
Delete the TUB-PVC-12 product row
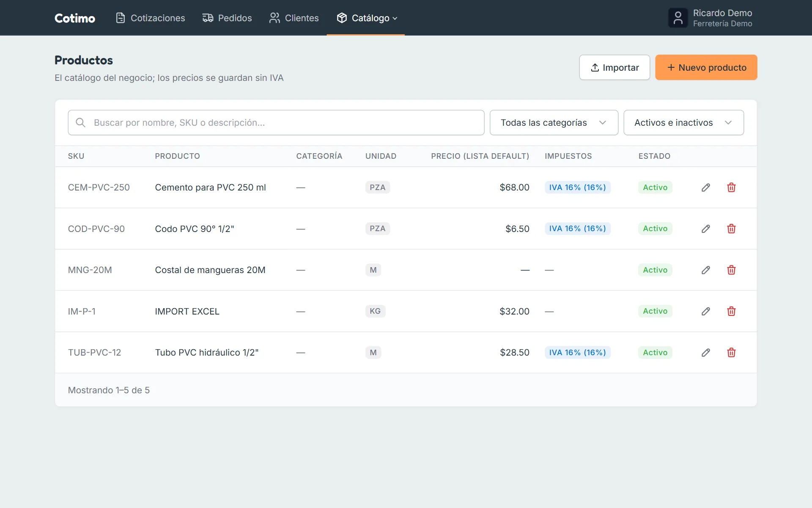(731, 353)
